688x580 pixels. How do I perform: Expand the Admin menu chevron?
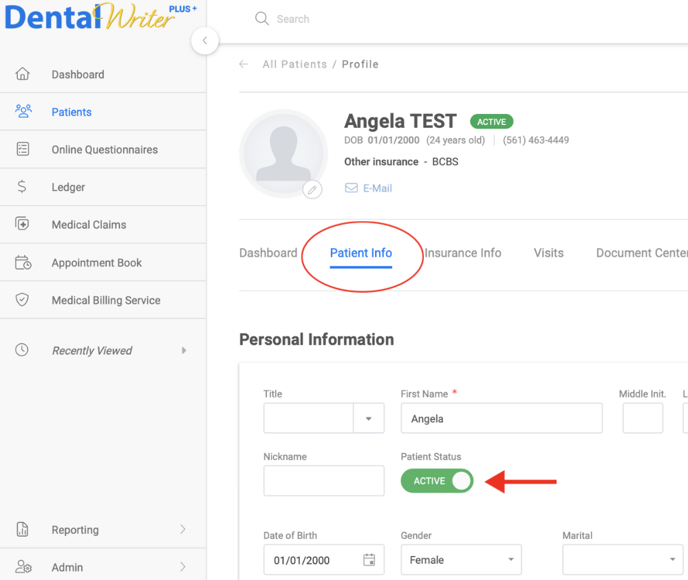pyautogui.click(x=183, y=566)
